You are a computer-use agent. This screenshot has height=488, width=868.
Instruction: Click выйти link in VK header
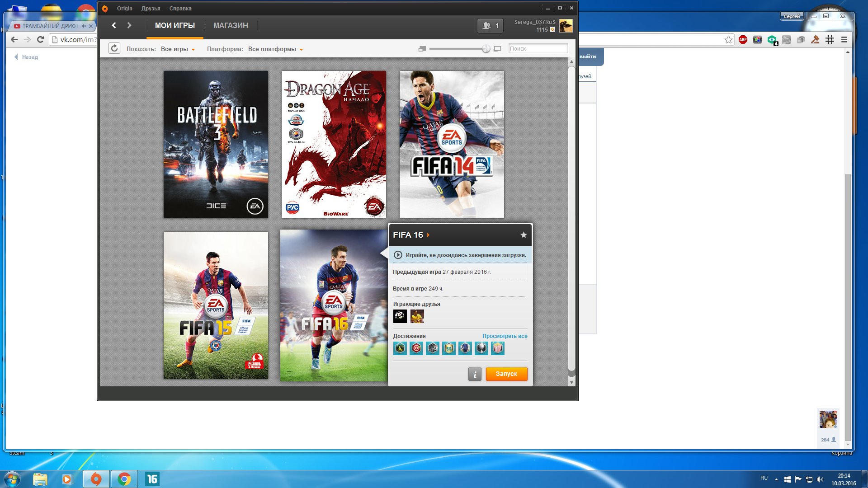click(588, 56)
